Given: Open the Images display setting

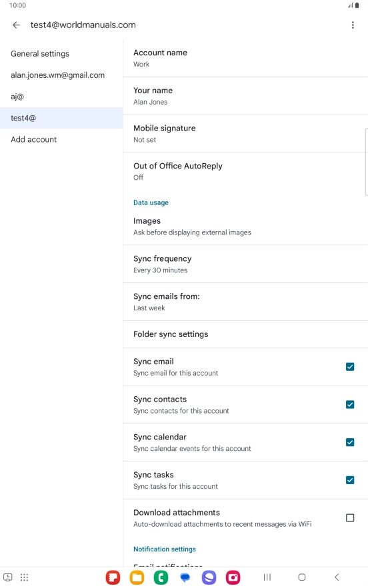Looking at the screenshot, I should [x=245, y=226].
